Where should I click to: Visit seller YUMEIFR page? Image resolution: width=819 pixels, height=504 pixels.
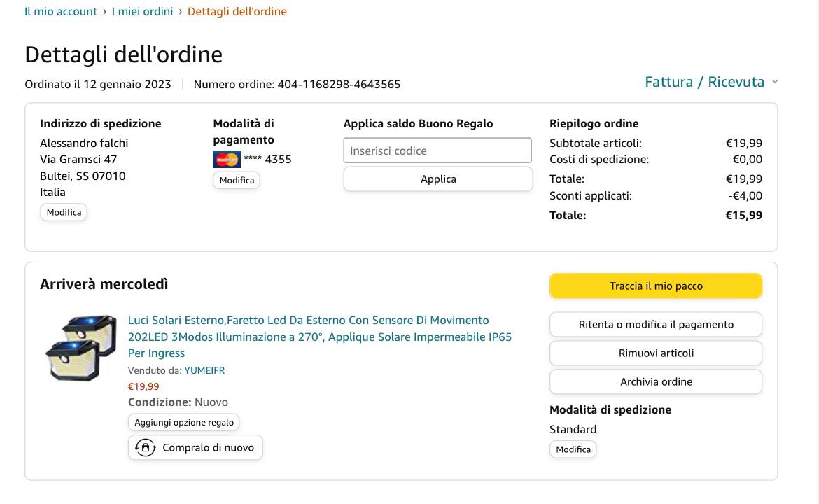coord(204,370)
